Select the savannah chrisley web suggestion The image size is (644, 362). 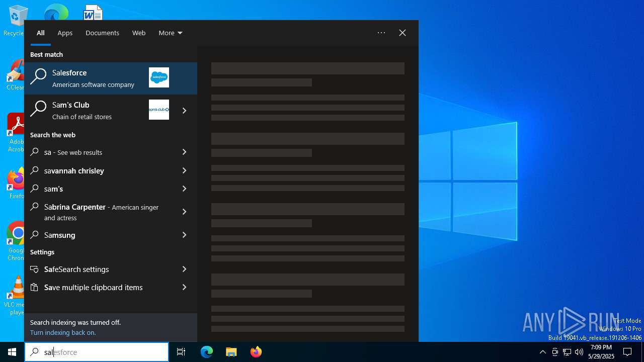(x=98, y=170)
